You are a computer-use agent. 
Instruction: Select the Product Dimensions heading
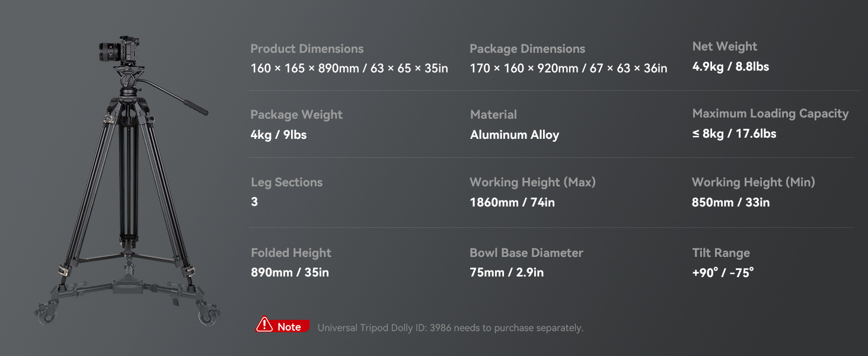point(307,49)
